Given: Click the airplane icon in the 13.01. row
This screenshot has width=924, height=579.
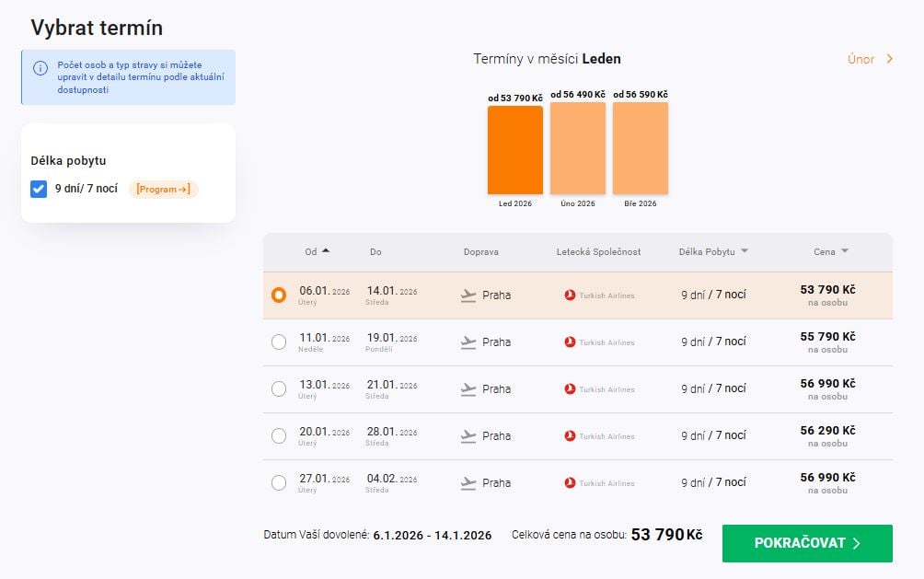Looking at the screenshot, I should 468,389.
